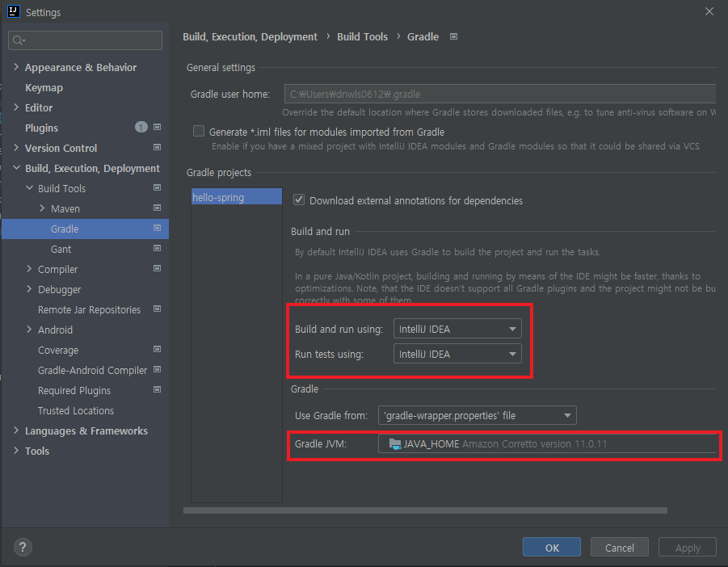The image size is (728, 567).
Task: Click Build Tools breadcrumb
Action: 362,36
